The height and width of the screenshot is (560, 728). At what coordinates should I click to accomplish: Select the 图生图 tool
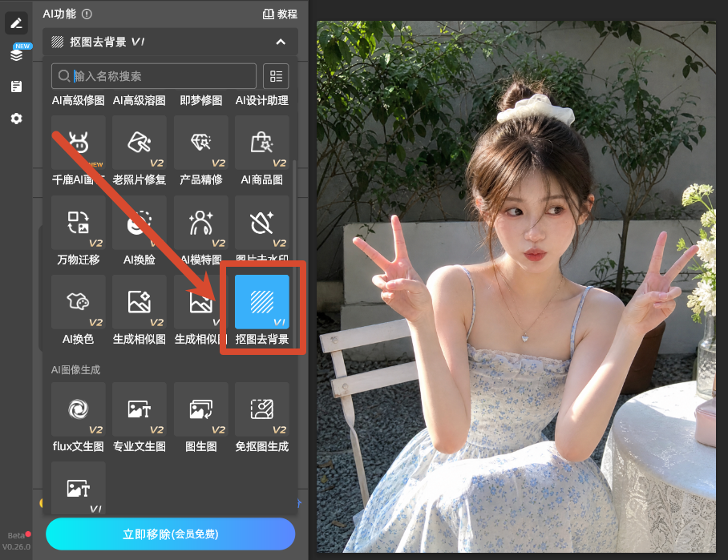[x=201, y=417]
